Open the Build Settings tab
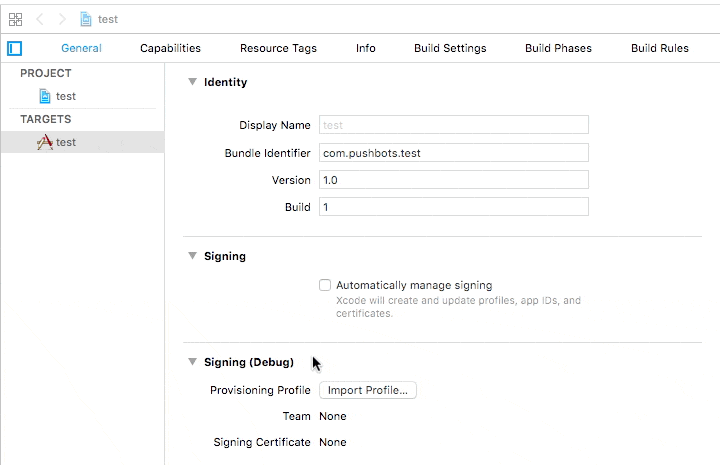Image resolution: width=720 pixels, height=465 pixels. tap(450, 48)
